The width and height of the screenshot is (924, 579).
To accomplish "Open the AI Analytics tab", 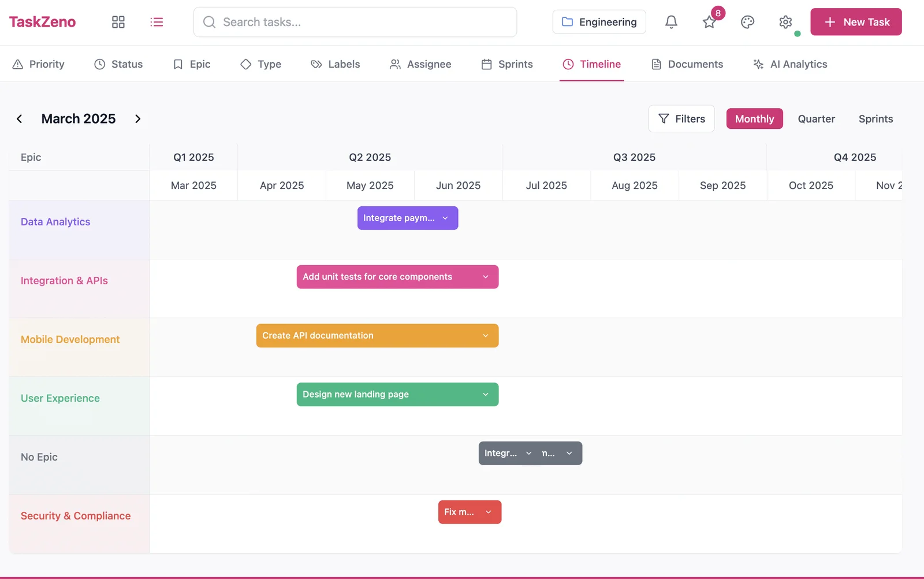I will (790, 64).
